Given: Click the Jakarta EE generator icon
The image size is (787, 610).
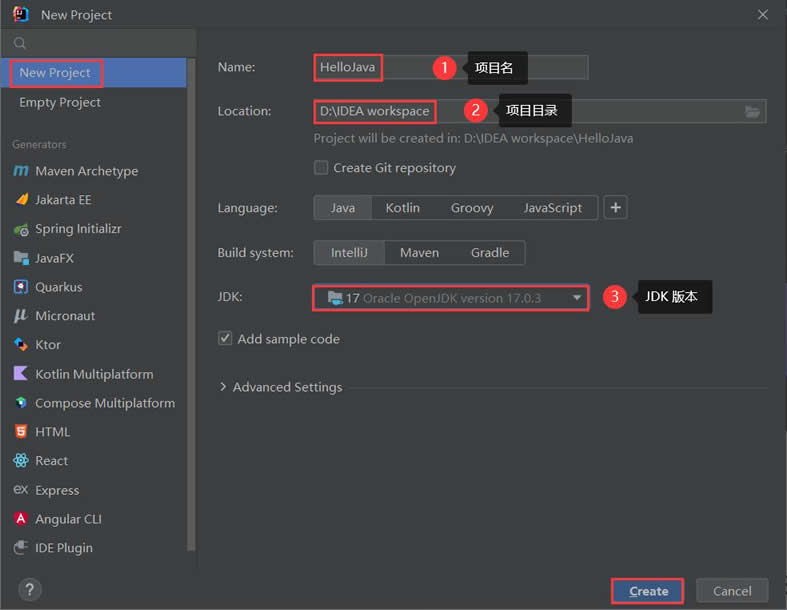Looking at the screenshot, I should (x=21, y=200).
